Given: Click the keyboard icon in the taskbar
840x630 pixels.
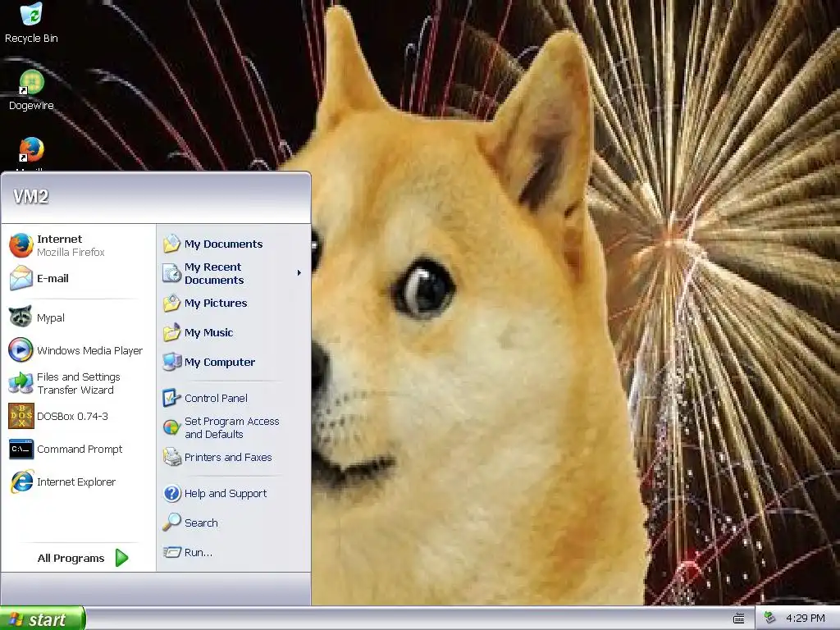Looking at the screenshot, I should point(739,619).
